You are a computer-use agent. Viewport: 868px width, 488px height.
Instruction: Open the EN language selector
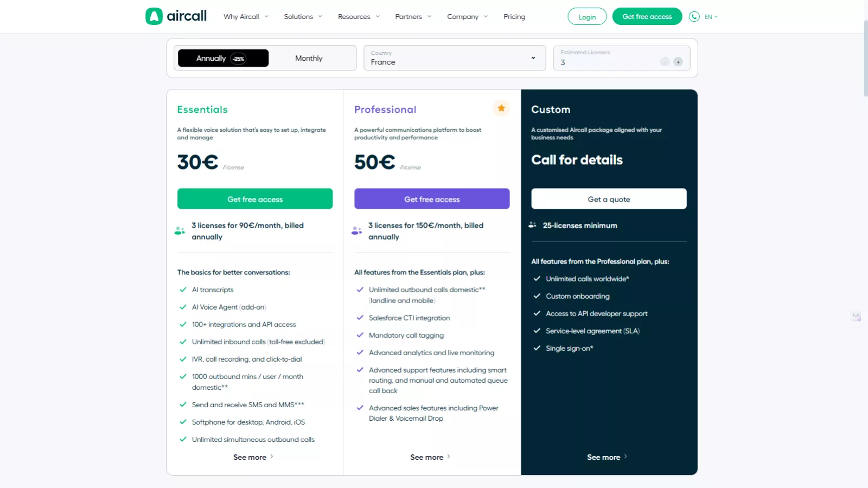coord(709,16)
